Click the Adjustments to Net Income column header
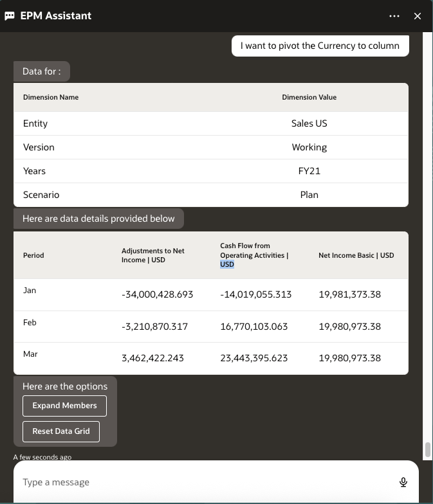433x504 pixels. coord(153,255)
